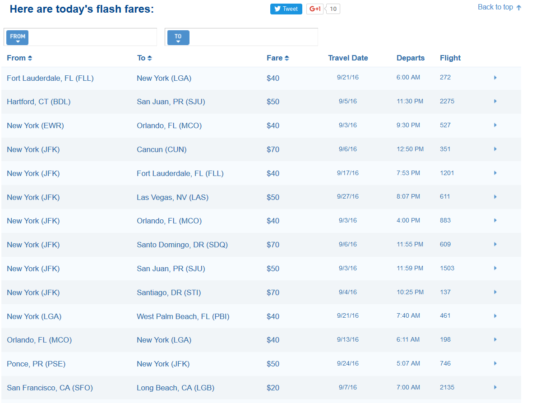
Task: Expand the New York EWR to Orlando row arrow
Action: [495, 125]
